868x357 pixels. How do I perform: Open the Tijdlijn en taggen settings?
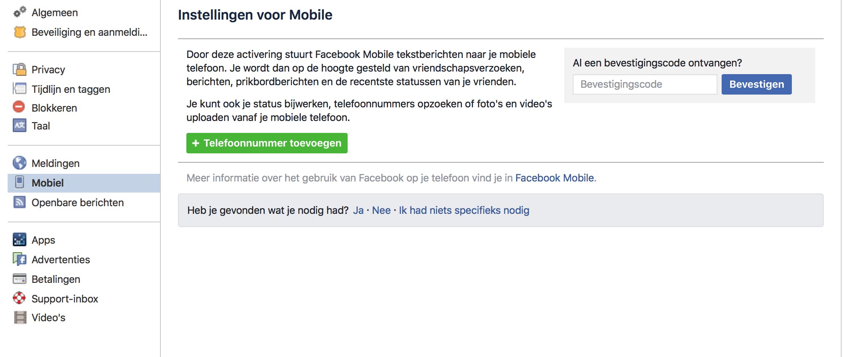pyautogui.click(x=71, y=89)
